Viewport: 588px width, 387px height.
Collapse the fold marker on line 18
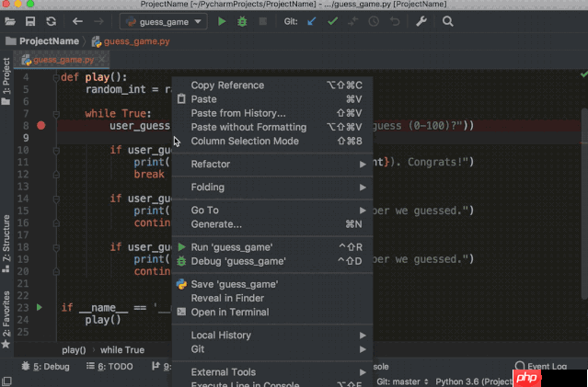point(56,247)
